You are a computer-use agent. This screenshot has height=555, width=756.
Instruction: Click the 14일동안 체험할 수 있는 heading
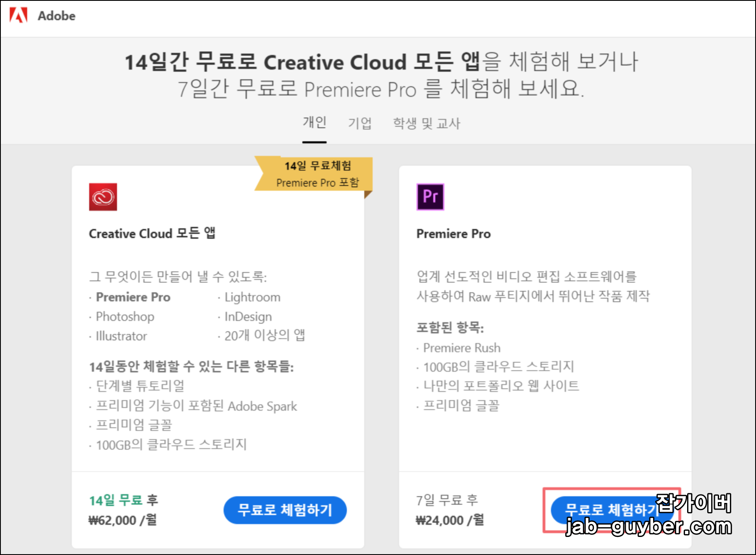pyautogui.click(x=192, y=367)
